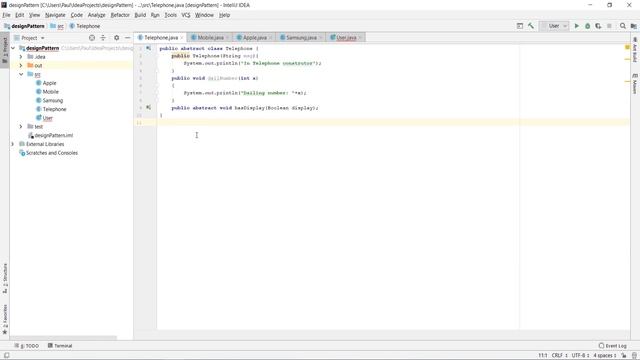Select the User class in project tree
This screenshot has height=360, width=640.
[x=47, y=118]
